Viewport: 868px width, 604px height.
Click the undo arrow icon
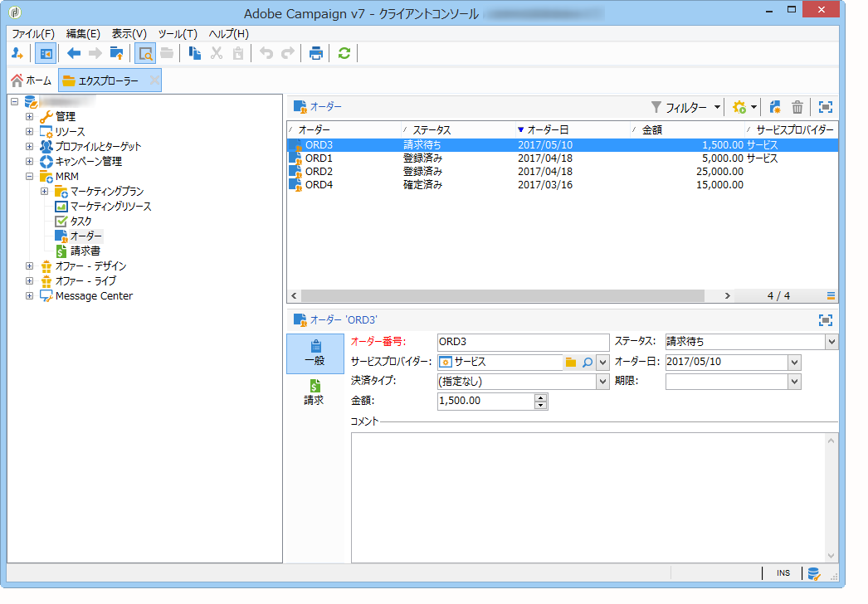(266, 54)
